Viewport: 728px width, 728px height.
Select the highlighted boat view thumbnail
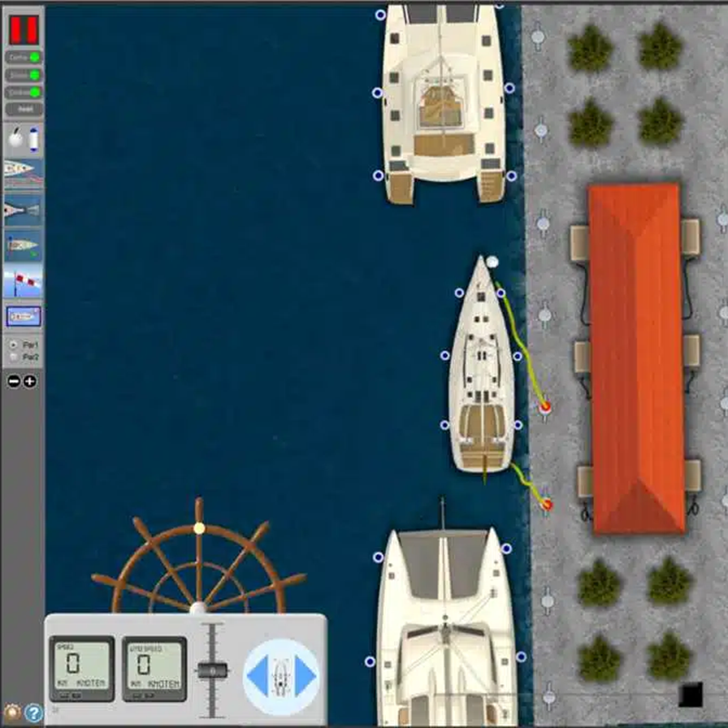point(24,317)
